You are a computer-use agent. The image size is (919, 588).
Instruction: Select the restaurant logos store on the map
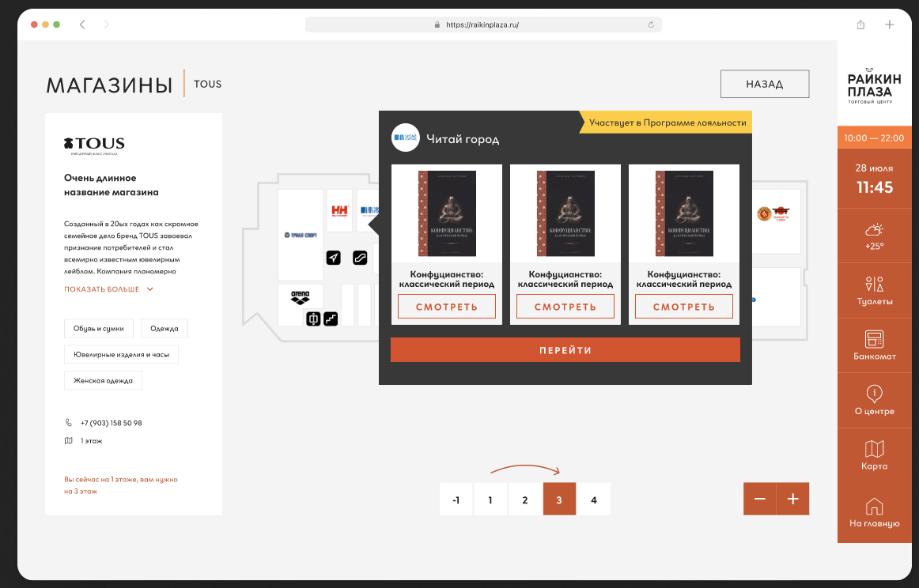(773, 213)
